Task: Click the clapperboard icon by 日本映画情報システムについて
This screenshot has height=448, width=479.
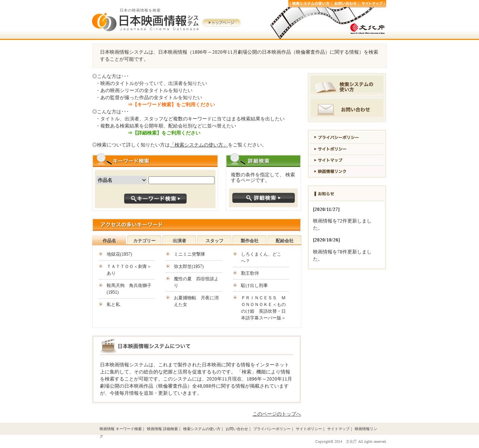Action: (108, 346)
